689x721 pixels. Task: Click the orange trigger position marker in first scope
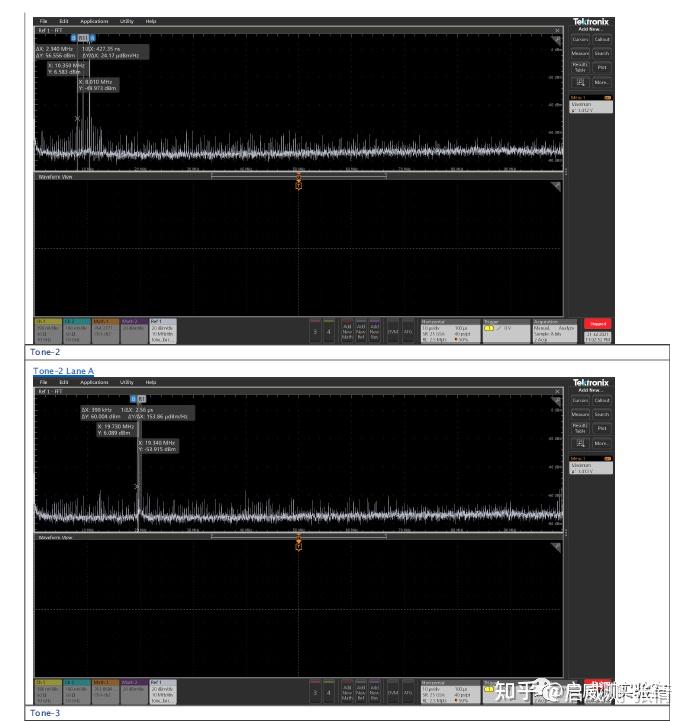(299, 182)
